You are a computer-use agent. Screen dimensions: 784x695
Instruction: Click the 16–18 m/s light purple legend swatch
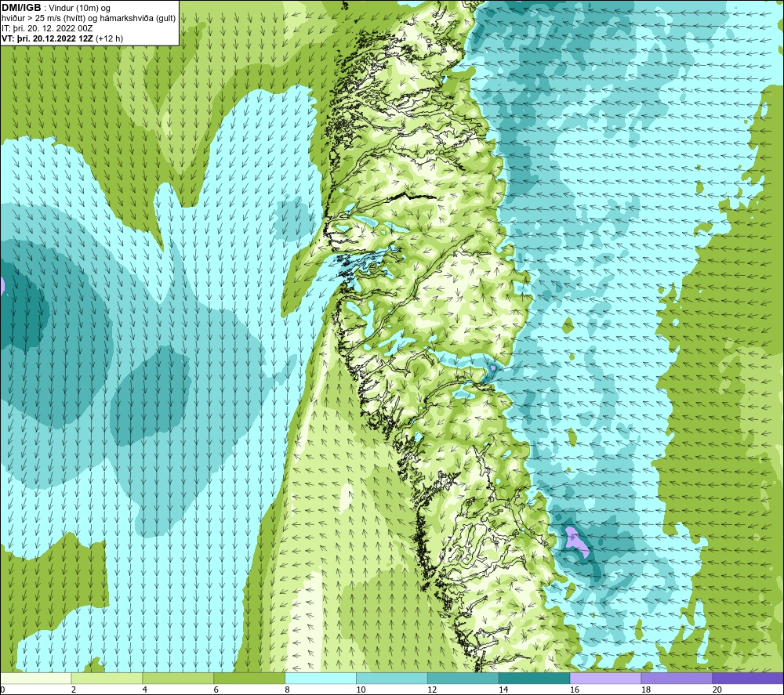(x=605, y=679)
